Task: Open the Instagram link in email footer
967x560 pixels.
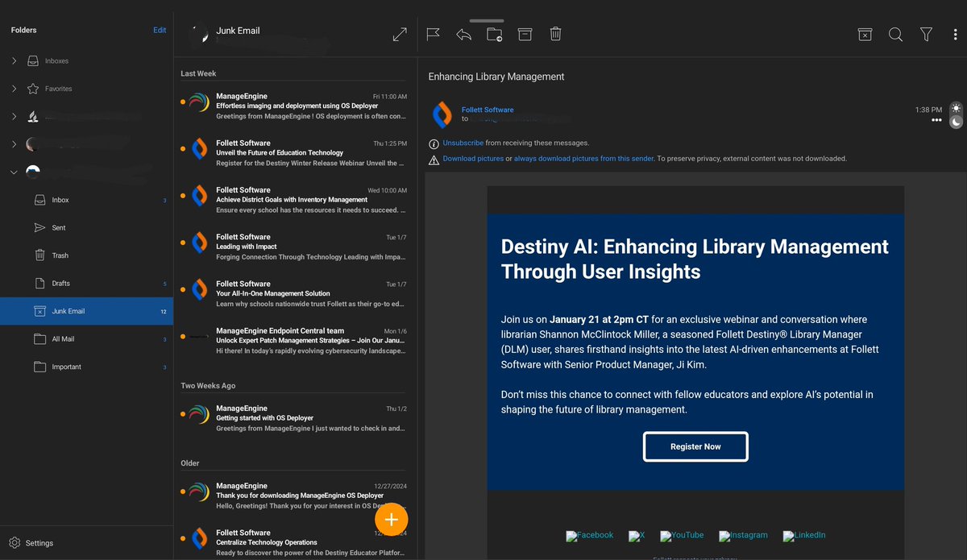Action: coord(743,535)
